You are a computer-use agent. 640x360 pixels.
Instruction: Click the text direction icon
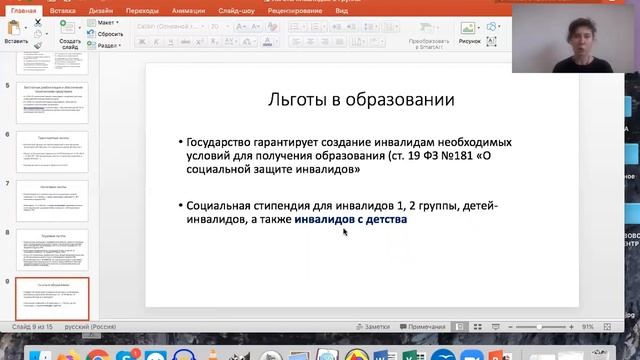[357, 42]
